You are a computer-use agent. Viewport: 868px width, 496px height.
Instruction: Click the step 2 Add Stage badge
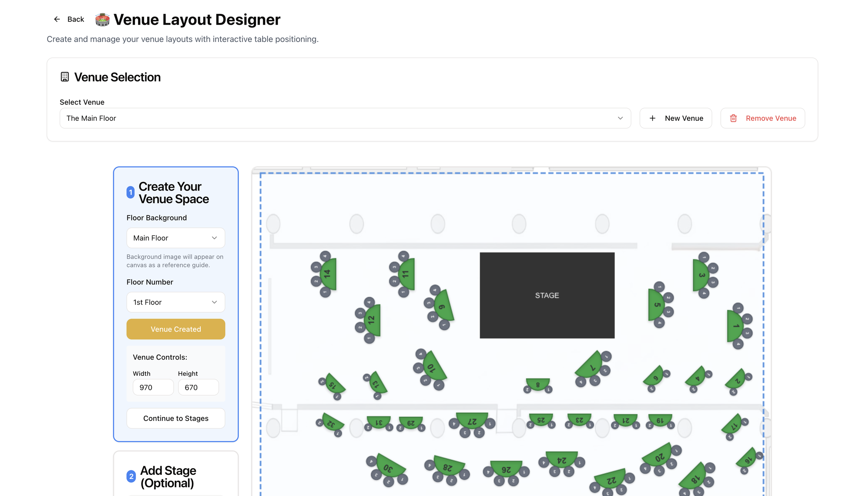tap(131, 476)
